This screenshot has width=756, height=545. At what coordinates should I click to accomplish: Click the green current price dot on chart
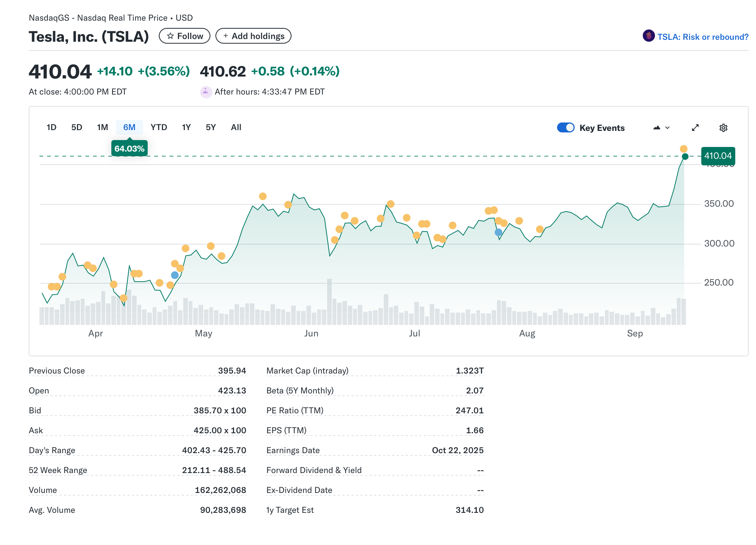tap(685, 157)
